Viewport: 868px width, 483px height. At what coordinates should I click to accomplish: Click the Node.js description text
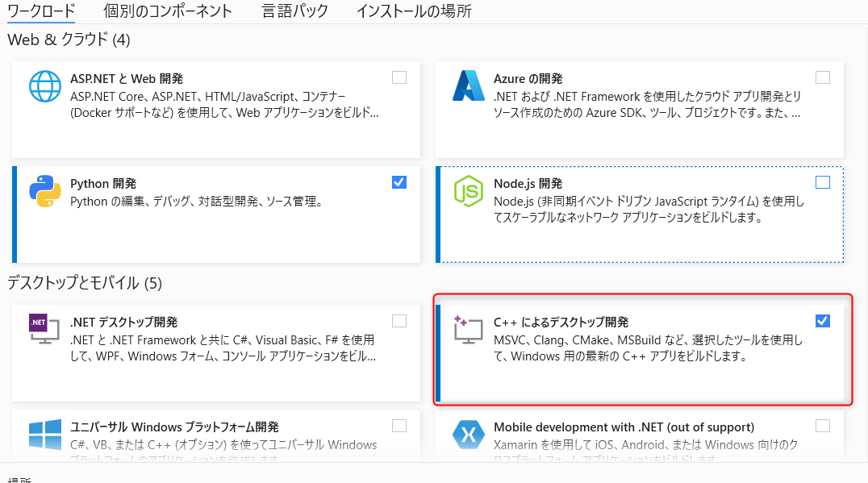click(x=649, y=209)
